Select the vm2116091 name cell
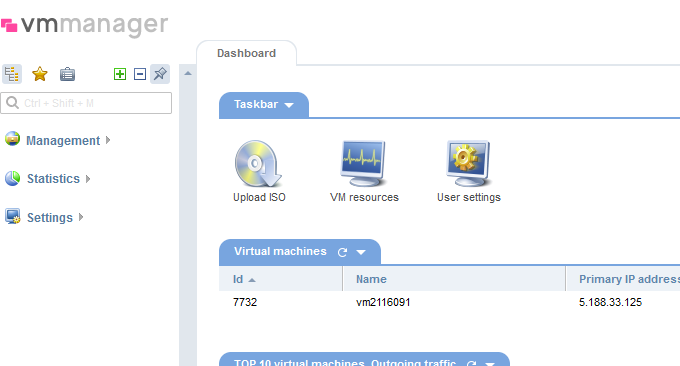 [383, 302]
